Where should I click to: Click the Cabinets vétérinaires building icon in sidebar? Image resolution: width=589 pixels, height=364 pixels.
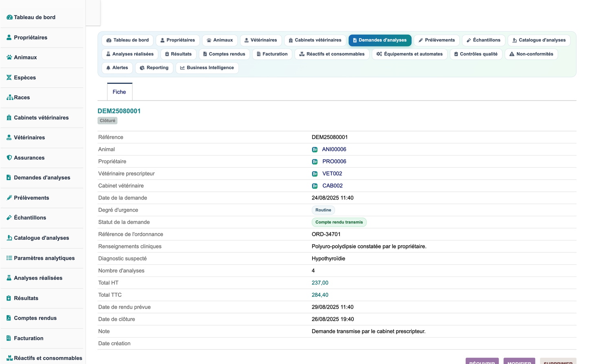[x=9, y=118]
